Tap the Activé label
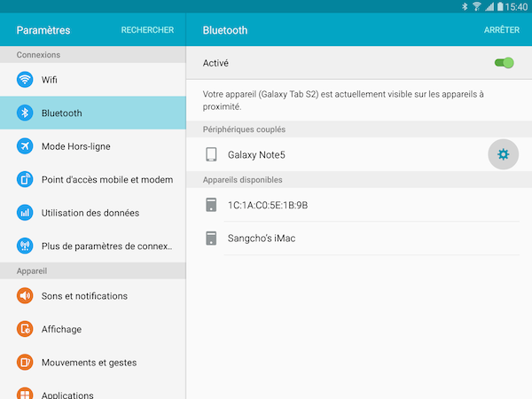Image resolution: width=532 pixels, height=399 pixels. pos(215,63)
